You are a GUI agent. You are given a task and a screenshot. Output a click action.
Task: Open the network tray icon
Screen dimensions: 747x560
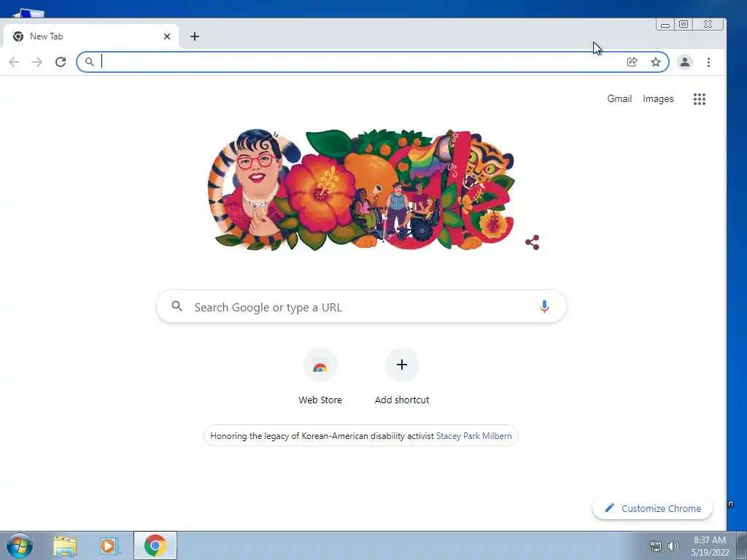[656, 546]
